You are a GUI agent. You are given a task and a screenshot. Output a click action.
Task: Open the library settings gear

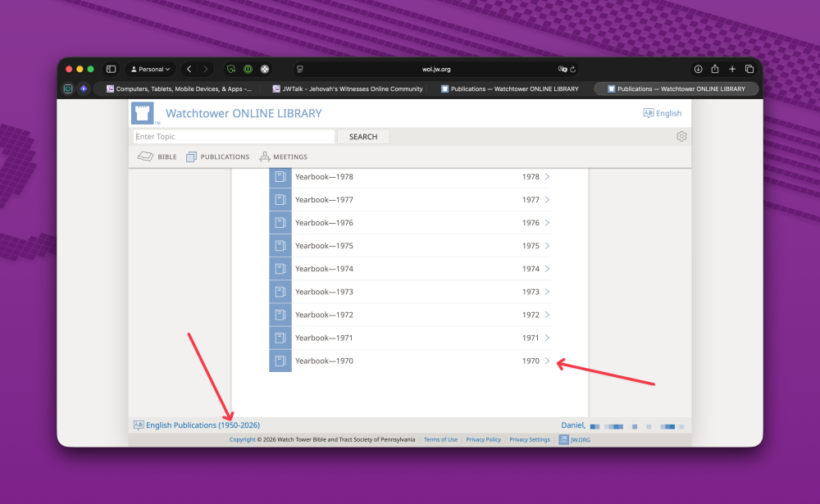coord(681,137)
